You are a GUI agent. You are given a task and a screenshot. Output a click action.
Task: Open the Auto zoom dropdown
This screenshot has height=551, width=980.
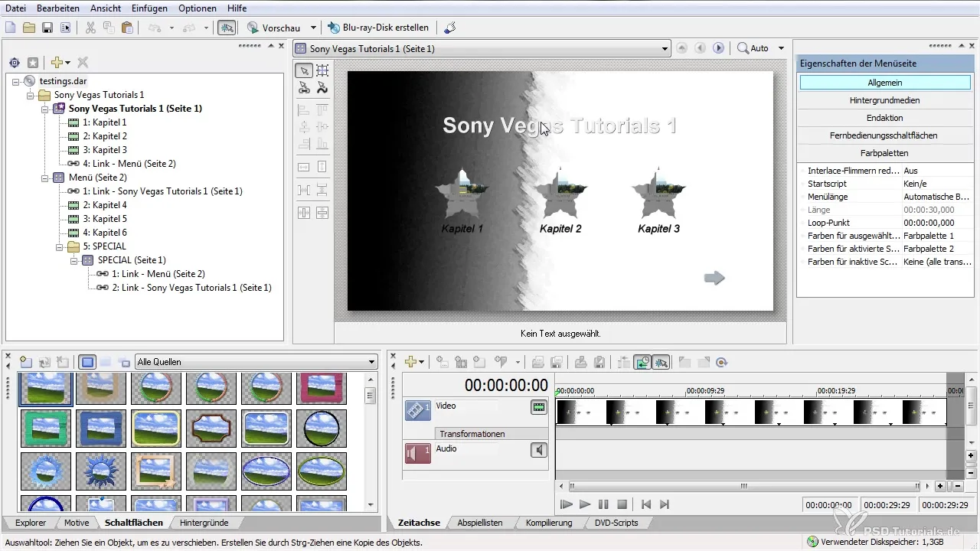coord(781,48)
